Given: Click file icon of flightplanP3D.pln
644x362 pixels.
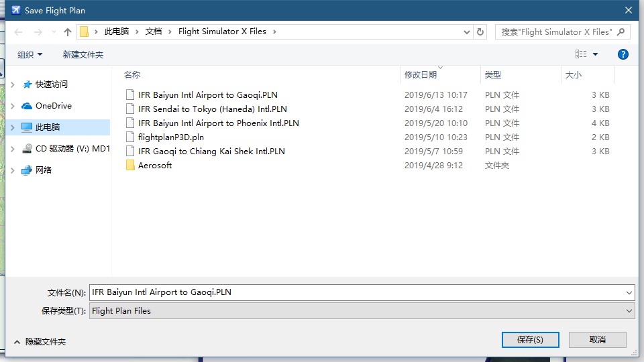Looking at the screenshot, I should [130, 137].
